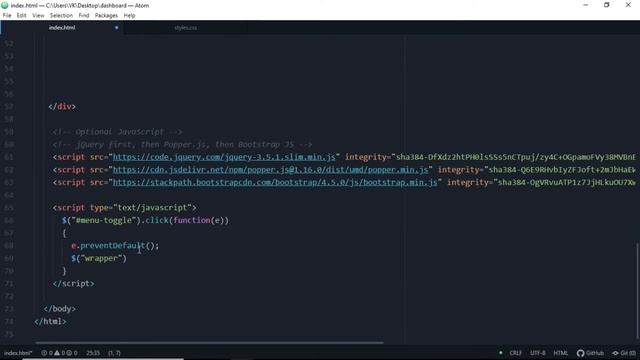The height and width of the screenshot is (360, 640).
Task: Minimize the Atom window
Action: point(586,5)
